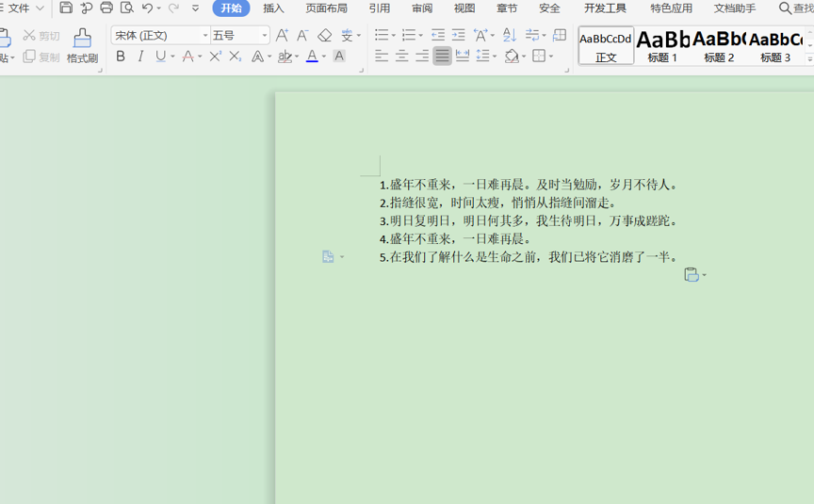Screen dimensions: 814x504
Task: Click the increase indent icon
Action: pos(459,35)
